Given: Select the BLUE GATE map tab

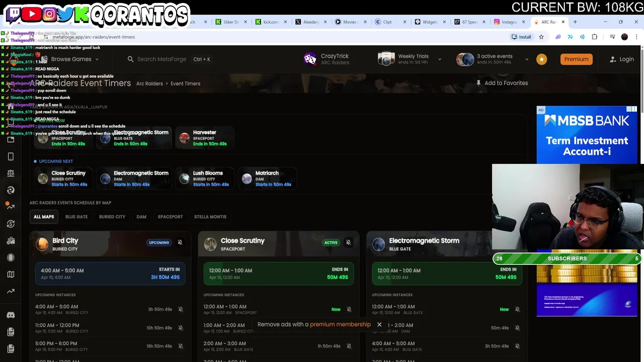Looking at the screenshot, I should coord(76,217).
